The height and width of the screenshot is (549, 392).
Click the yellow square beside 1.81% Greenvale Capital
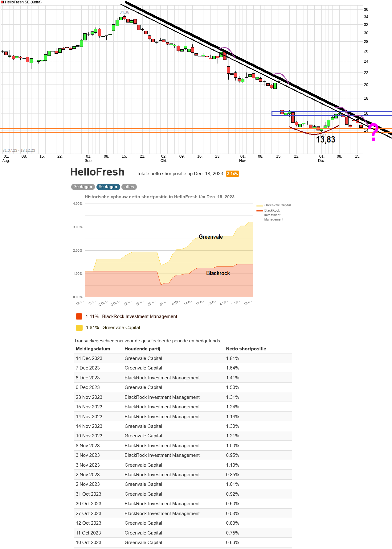click(79, 328)
